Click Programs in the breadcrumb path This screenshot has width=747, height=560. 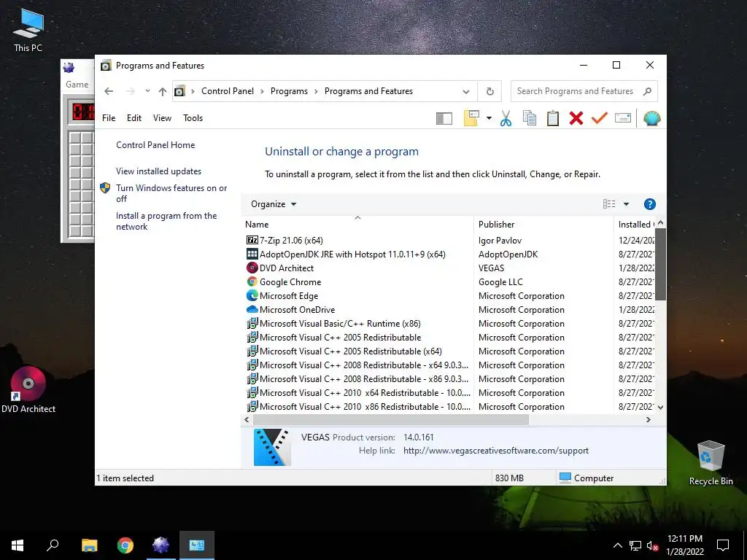(289, 91)
